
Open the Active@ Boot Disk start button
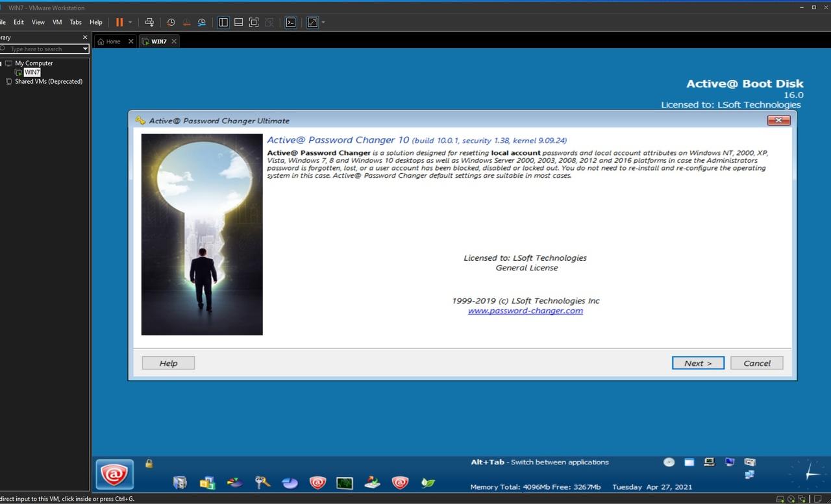(x=115, y=475)
